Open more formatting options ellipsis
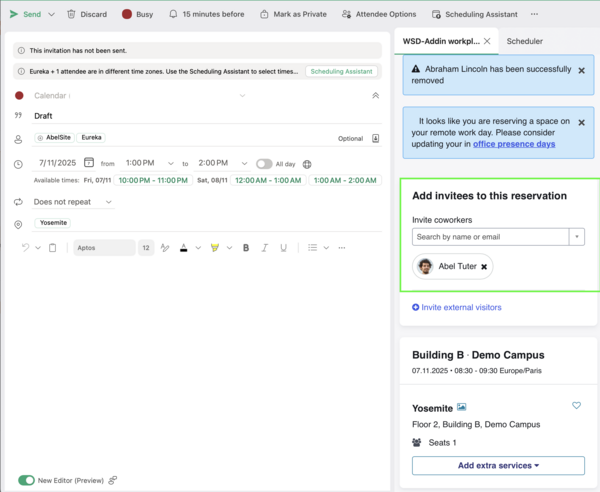This screenshot has width=600, height=492. 342,248
